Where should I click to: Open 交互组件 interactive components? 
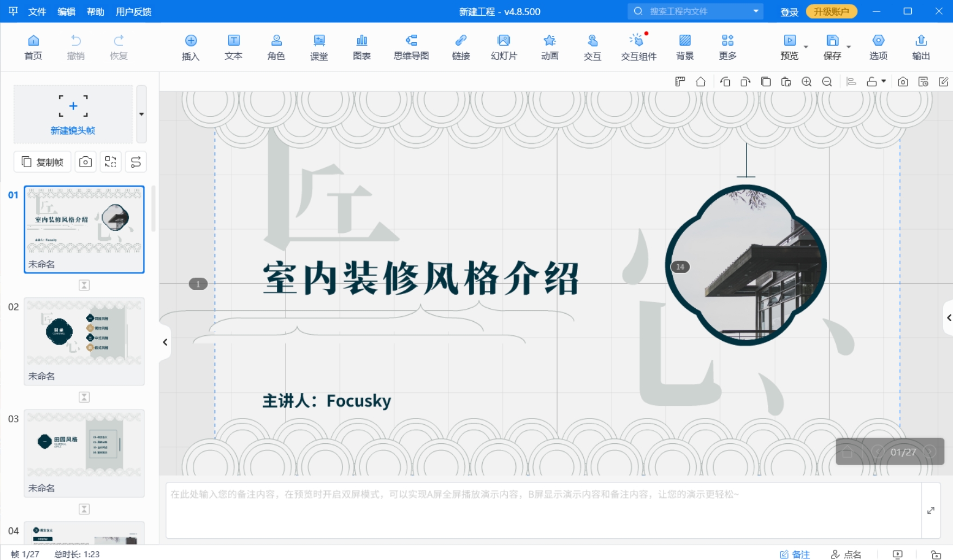[639, 47]
